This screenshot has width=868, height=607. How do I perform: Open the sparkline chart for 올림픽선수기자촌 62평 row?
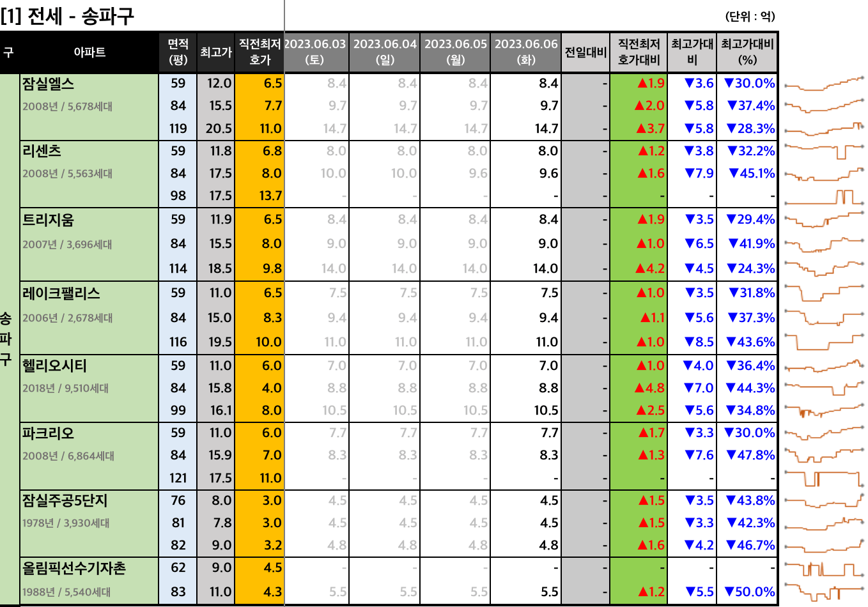pyautogui.click(x=824, y=568)
